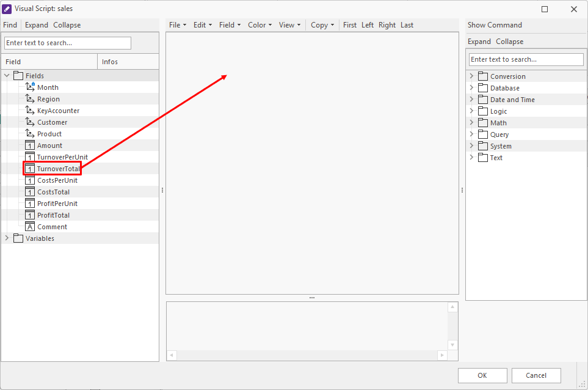
Task: Click the System folder icon
Action: click(x=483, y=146)
